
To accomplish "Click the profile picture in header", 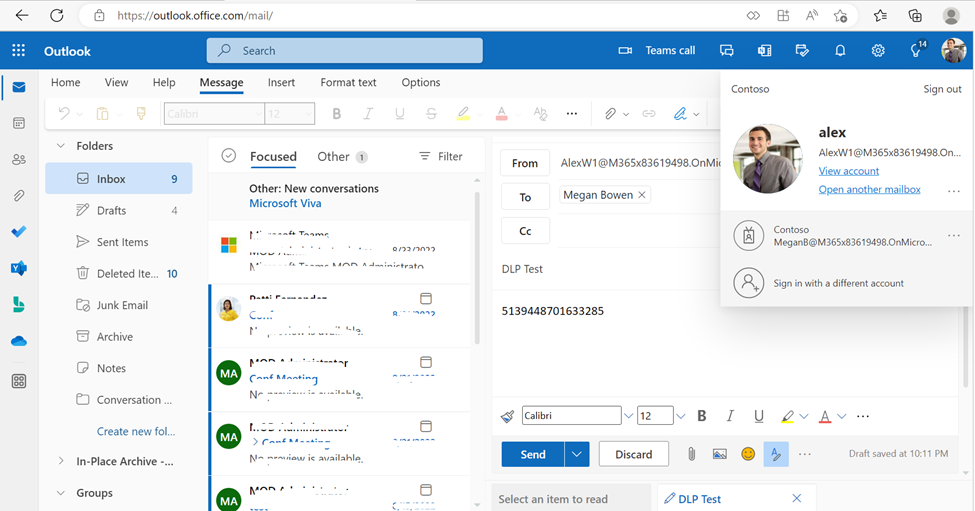I will (x=953, y=50).
